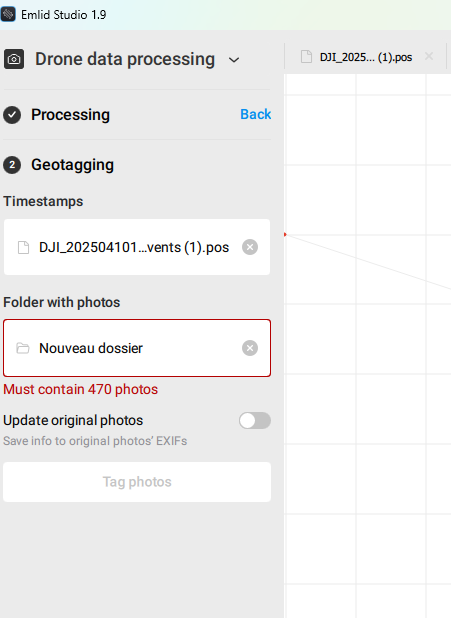Click the Nouveau dossier folder field
The height and width of the screenshot is (618, 451).
tap(137, 348)
